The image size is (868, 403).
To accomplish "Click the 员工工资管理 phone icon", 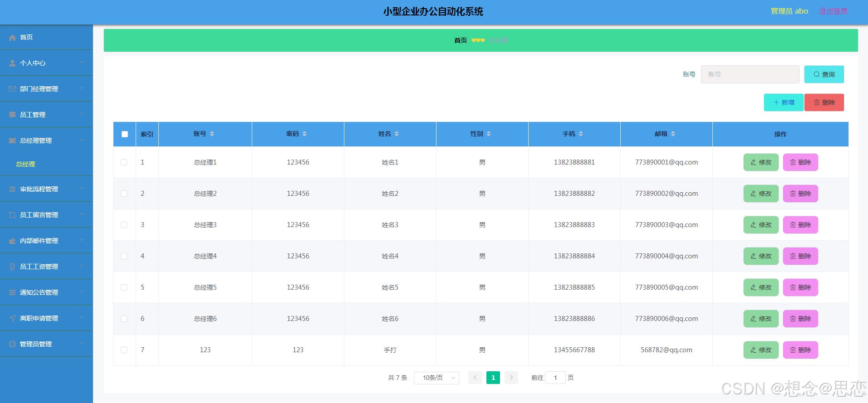I will tap(12, 267).
